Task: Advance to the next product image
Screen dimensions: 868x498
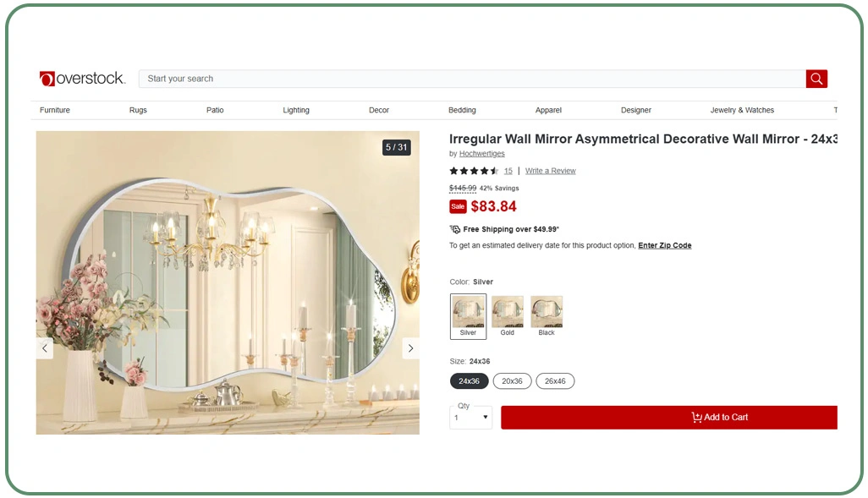Action: click(410, 348)
